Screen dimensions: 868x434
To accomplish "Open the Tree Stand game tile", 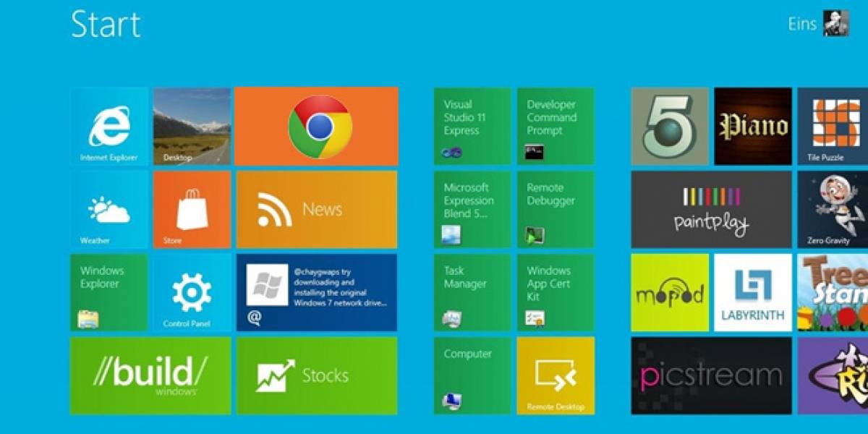I will (833, 292).
